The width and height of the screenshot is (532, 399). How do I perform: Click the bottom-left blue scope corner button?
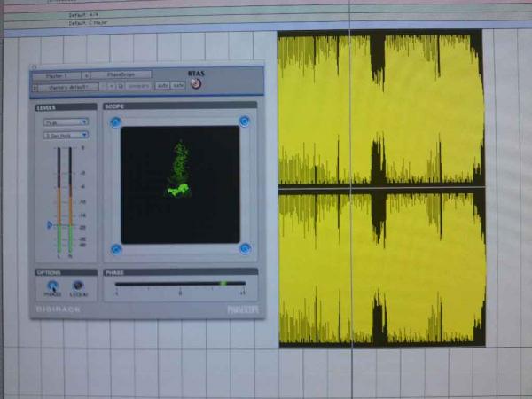pyautogui.click(x=115, y=249)
